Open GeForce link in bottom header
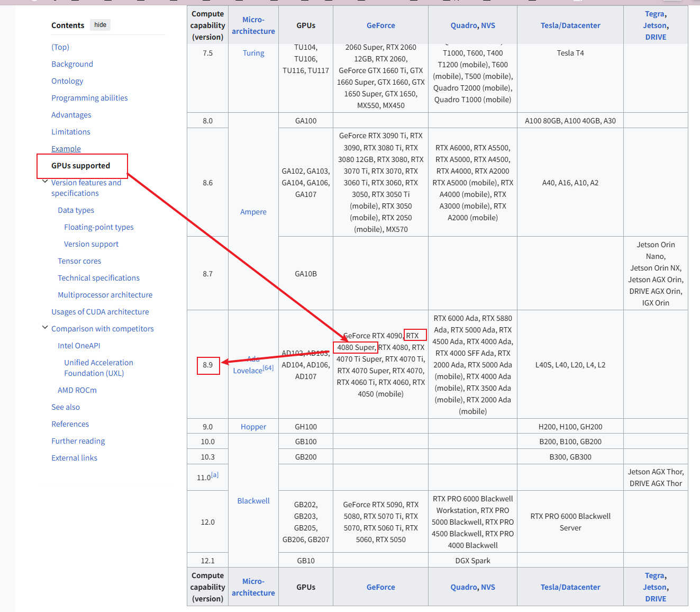Screen dimensions: 700x612 [x=381, y=587]
